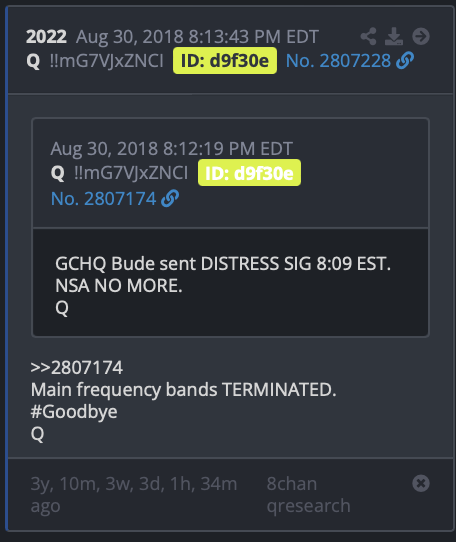Viewport: 456px width, 542px height.
Task: Click the relative time ago text
Action: click(134, 494)
